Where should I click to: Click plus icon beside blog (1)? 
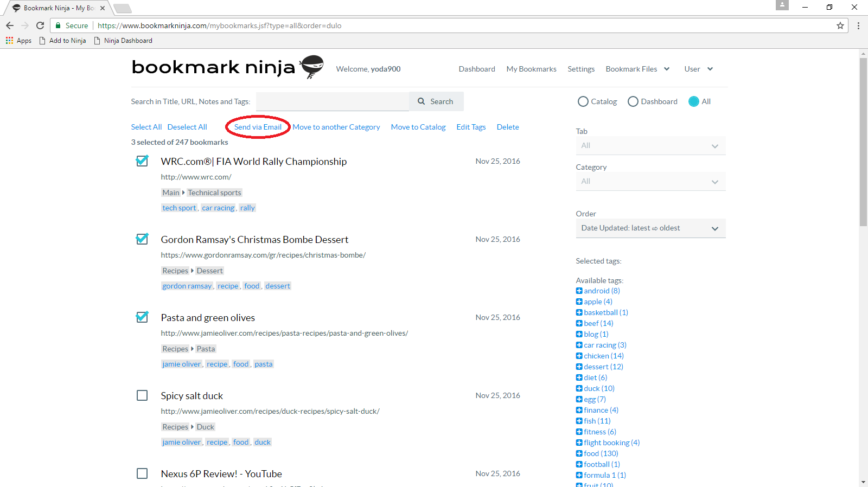(579, 334)
